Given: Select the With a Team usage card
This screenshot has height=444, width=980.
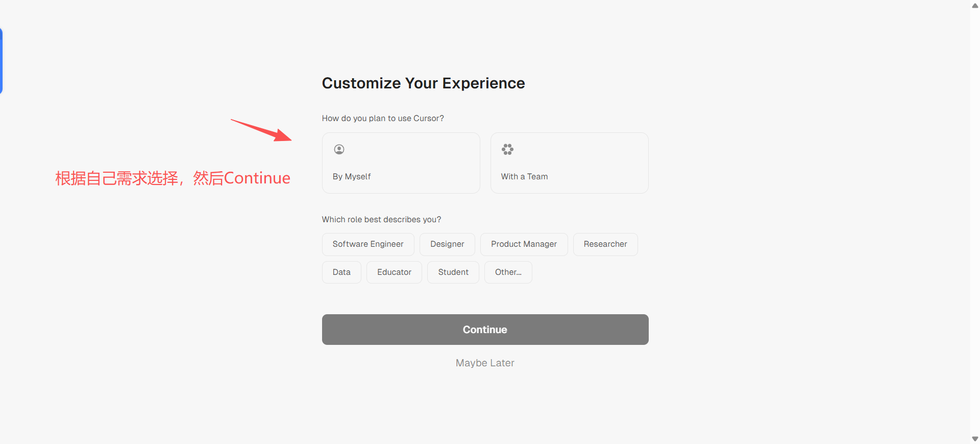Looking at the screenshot, I should point(569,163).
